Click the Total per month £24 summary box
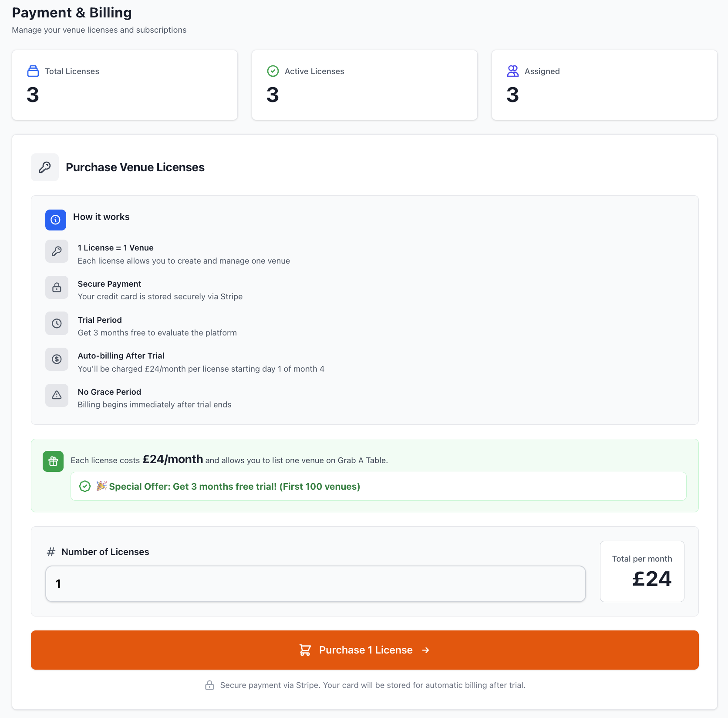The height and width of the screenshot is (718, 728). coord(642,571)
